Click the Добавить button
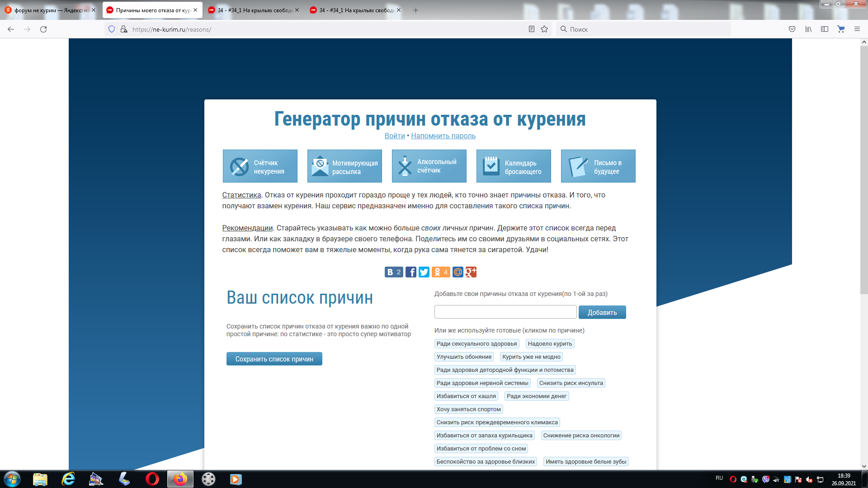This screenshot has height=488, width=868. click(x=602, y=312)
